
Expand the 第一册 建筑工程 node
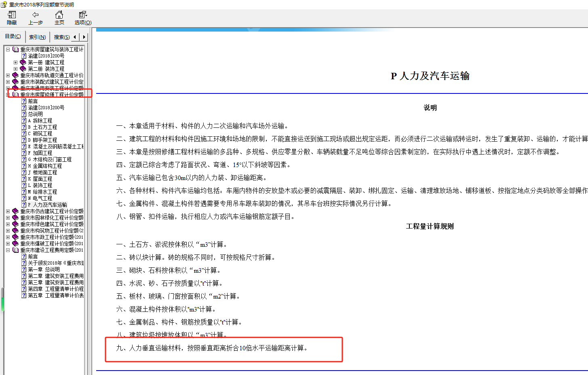(15, 62)
